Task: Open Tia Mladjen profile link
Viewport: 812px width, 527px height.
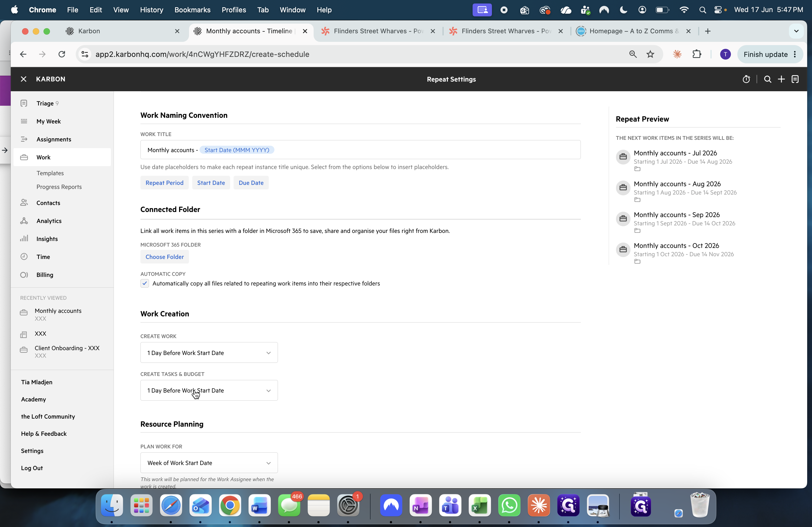Action: tap(37, 382)
